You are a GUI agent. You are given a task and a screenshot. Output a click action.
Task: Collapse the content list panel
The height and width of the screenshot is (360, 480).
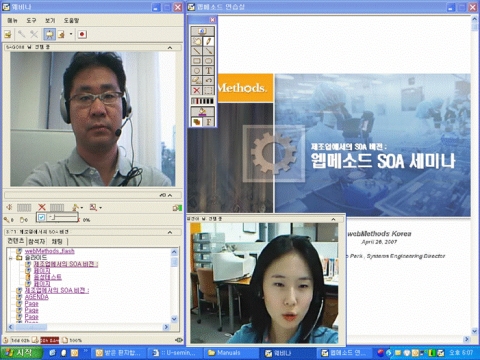[x=170, y=232]
